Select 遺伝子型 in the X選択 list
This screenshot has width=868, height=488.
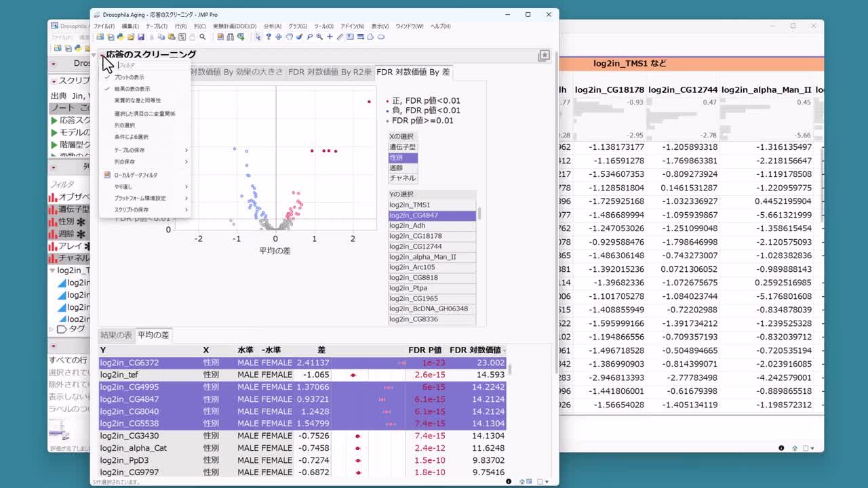click(403, 147)
